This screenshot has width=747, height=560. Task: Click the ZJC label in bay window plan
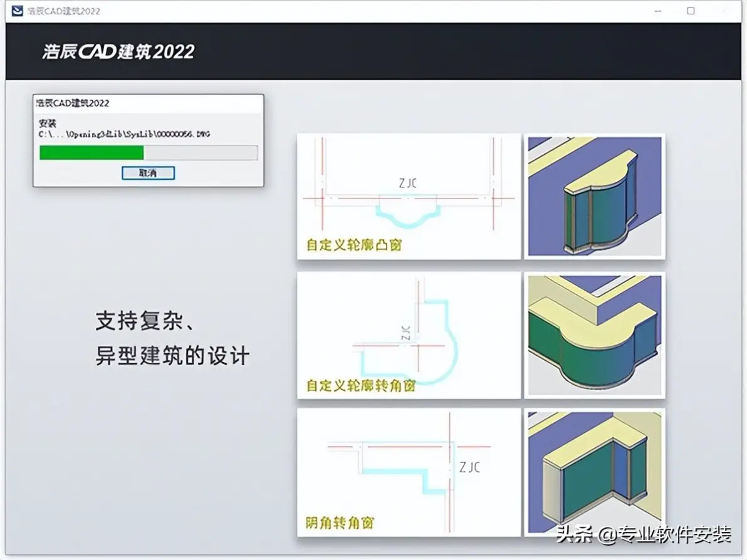[408, 183]
